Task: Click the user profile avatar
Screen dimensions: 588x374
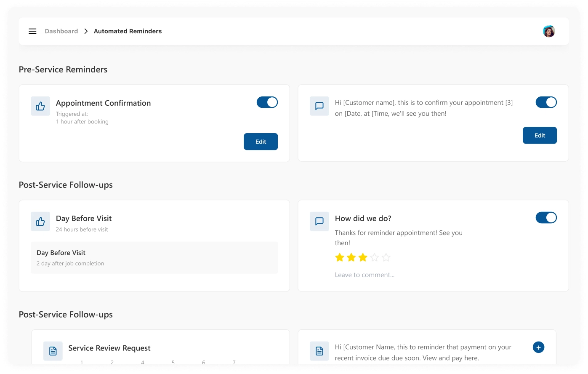Action: pyautogui.click(x=548, y=31)
